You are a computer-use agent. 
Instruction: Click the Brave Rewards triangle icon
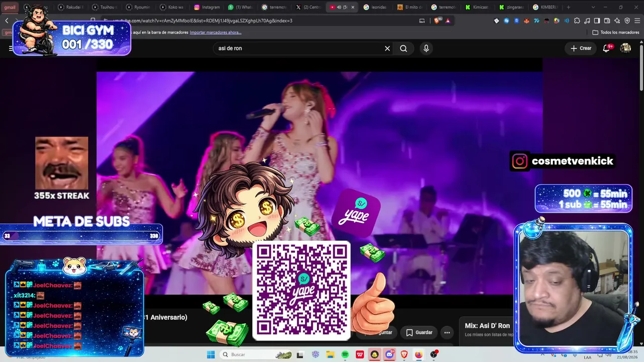(447, 21)
